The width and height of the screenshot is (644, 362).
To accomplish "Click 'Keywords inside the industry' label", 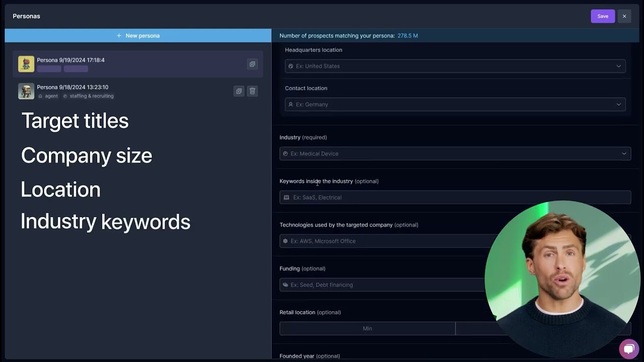I will (x=316, y=181).
